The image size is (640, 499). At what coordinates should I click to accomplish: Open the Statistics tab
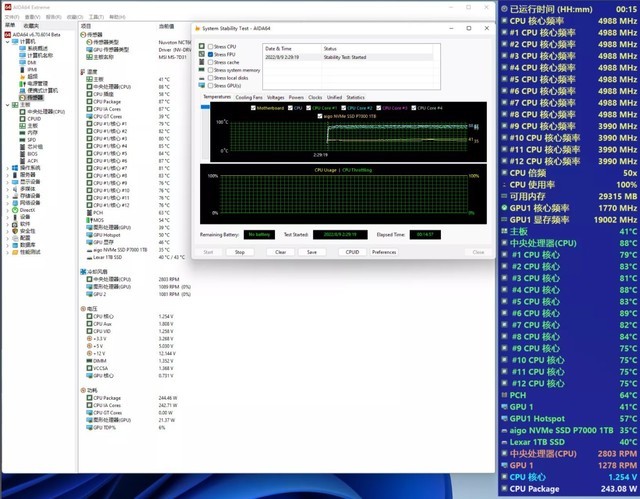[356, 98]
